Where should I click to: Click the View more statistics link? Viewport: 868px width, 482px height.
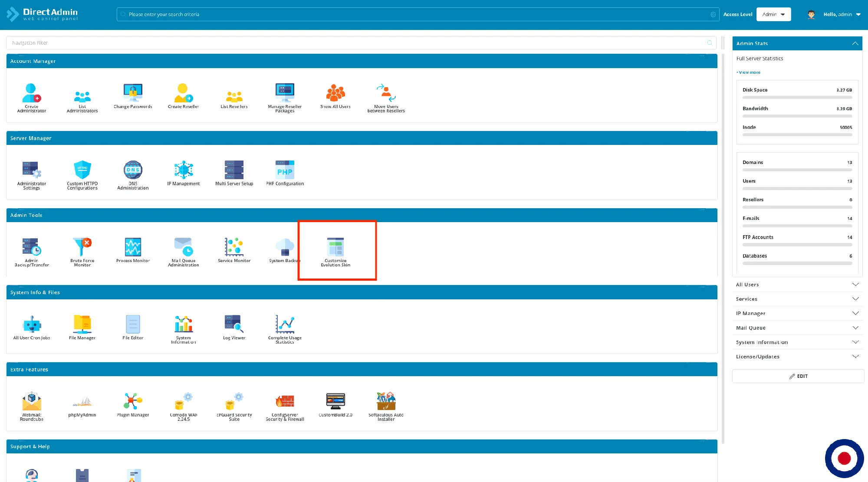749,72
